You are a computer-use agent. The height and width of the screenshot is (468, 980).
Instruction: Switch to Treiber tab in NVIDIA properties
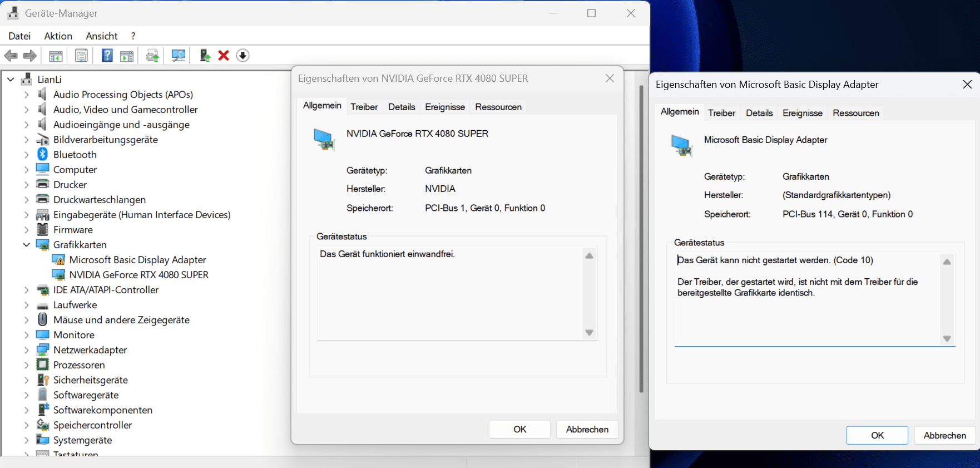pos(364,107)
